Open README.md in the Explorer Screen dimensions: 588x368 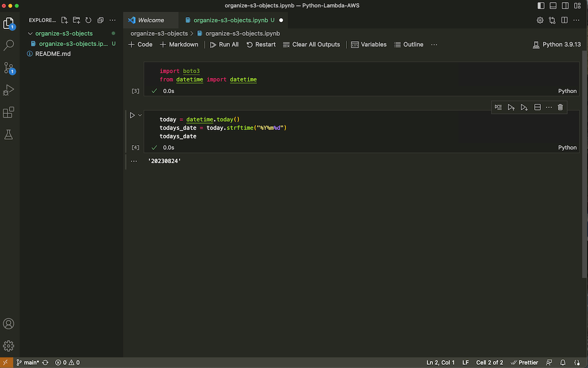click(52, 54)
